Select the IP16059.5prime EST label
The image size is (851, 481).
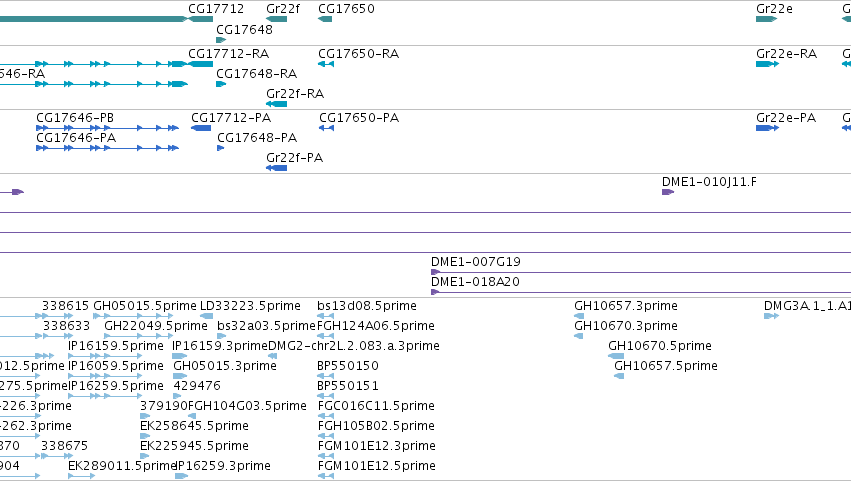[116, 366]
